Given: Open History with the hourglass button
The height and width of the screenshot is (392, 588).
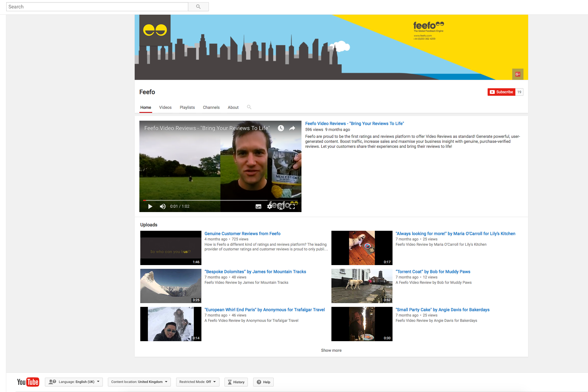Looking at the screenshot, I should point(236,382).
